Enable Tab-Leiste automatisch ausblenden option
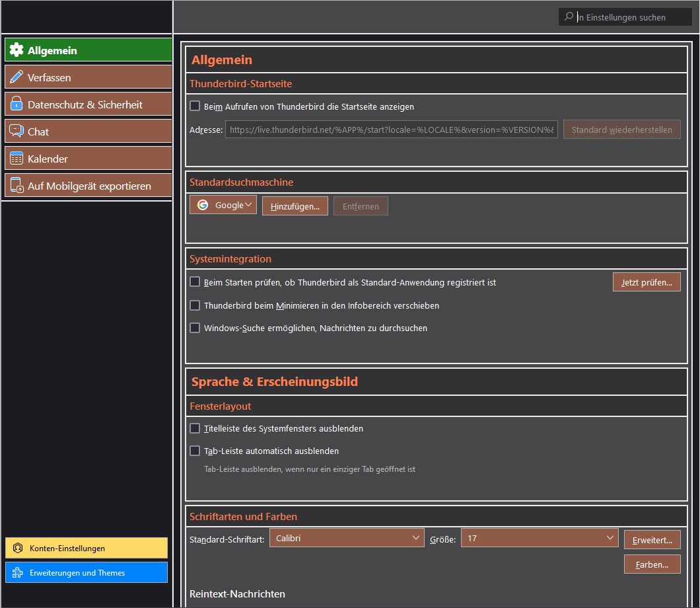 [x=195, y=451]
